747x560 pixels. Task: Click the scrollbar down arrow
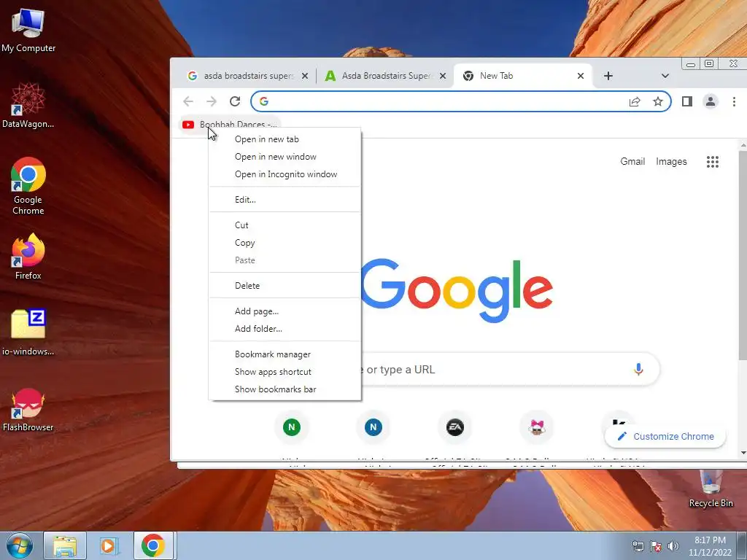coord(743,453)
